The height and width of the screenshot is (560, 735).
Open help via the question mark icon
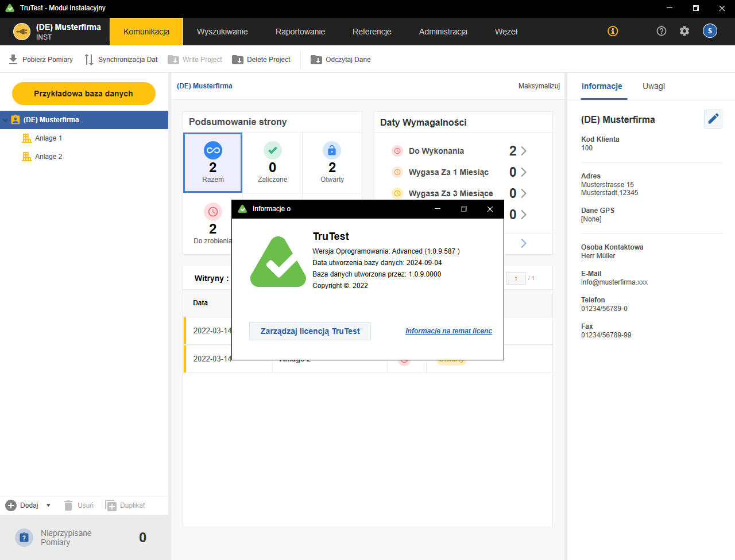[661, 31]
